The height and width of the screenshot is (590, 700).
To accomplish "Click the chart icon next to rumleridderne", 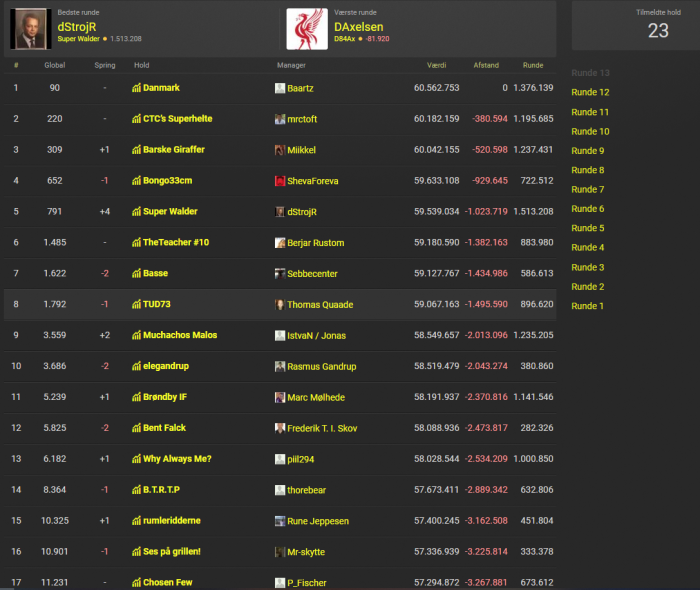I will point(136,521).
